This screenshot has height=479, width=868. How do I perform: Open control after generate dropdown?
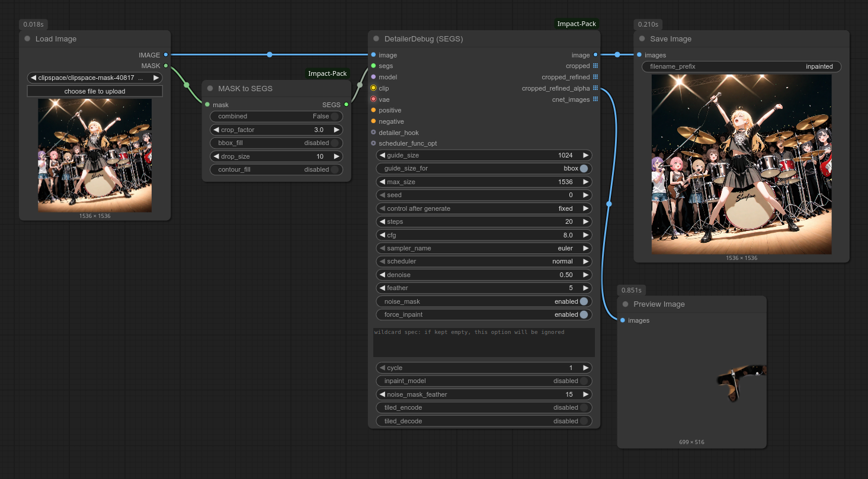pos(484,208)
